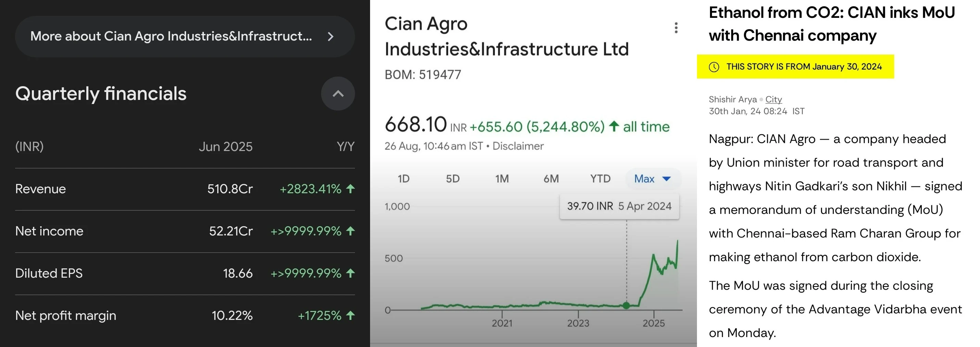Screen dimensions: 980x347
Task: Click the 39.70 INR chart tooltip
Action: tap(619, 206)
